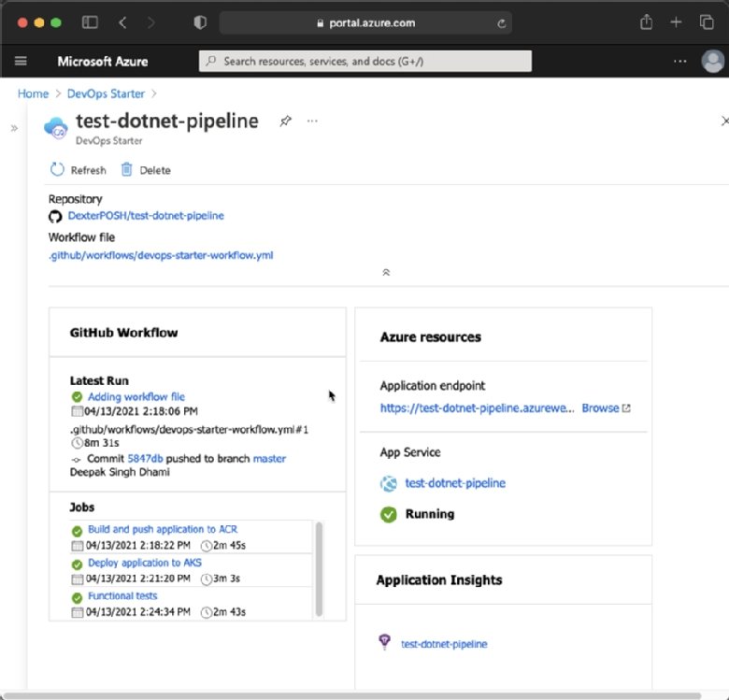Open the Adding workflow file run link
This screenshot has height=700, width=729.
[x=136, y=397]
